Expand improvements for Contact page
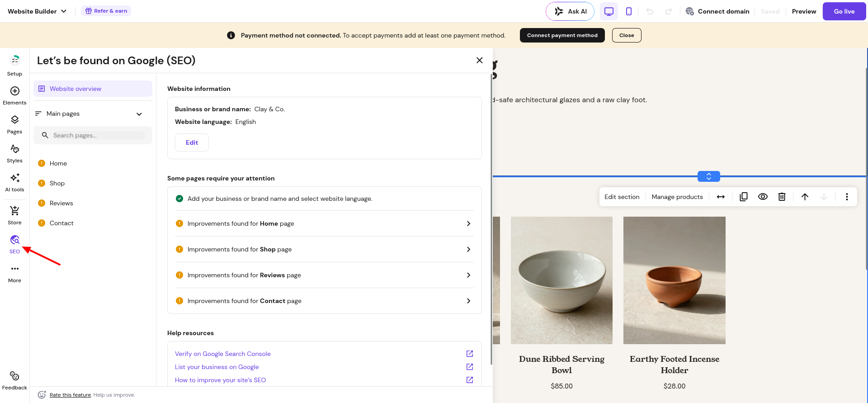The height and width of the screenshot is (403, 868). (324, 301)
